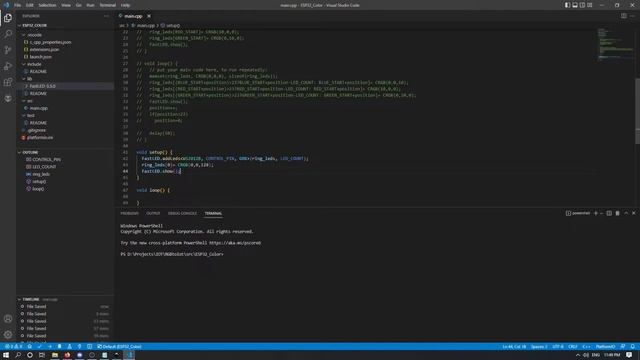Click the PlatformIO Clean trash status icon

(60, 347)
